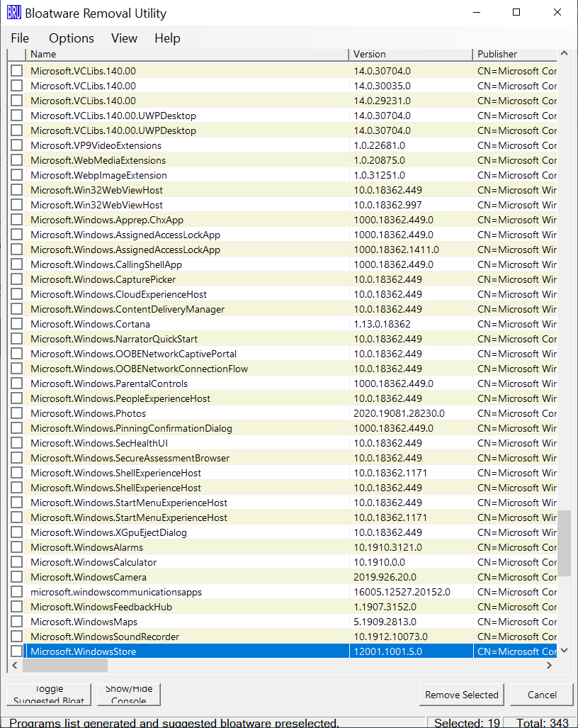Tick checkbox for Microsoft.Windows.Cortana
This screenshot has height=728, width=578.
pos(17,324)
